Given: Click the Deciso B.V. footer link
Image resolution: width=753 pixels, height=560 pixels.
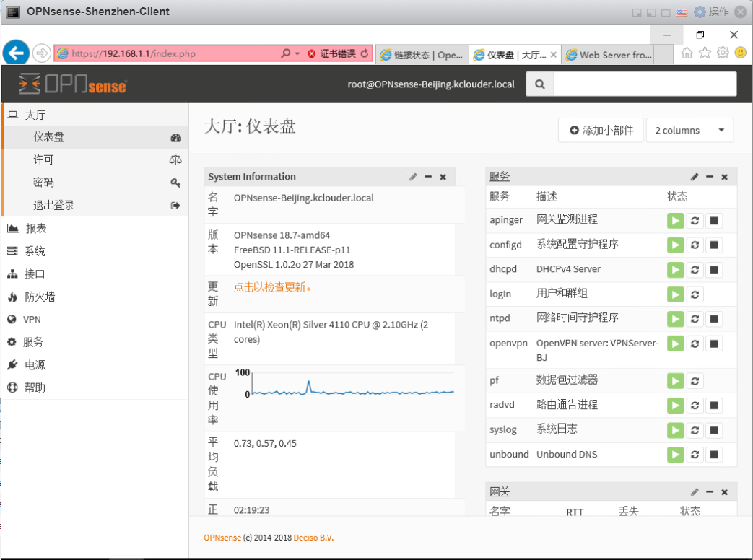Looking at the screenshot, I should pyautogui.click(x=313, y=538).
